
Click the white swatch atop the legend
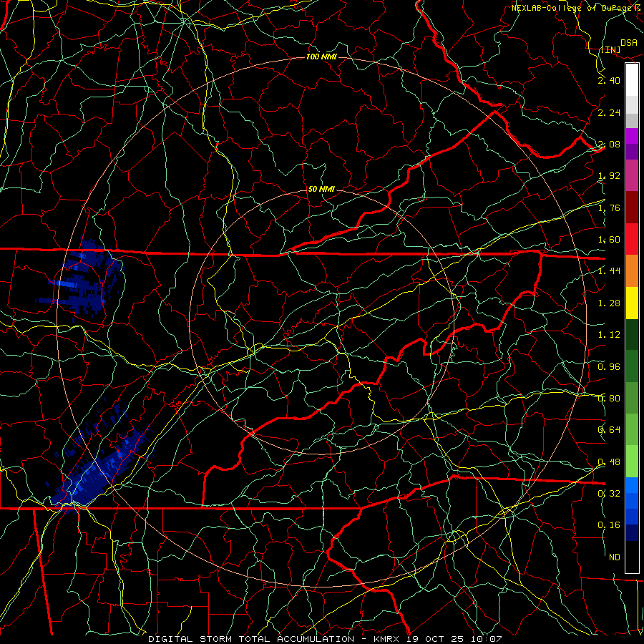(632, 80)
